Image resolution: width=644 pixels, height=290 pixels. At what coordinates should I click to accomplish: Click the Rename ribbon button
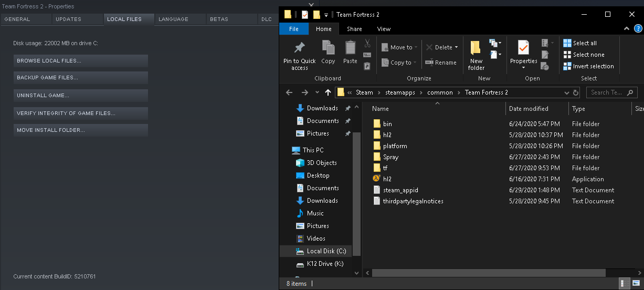441,63
